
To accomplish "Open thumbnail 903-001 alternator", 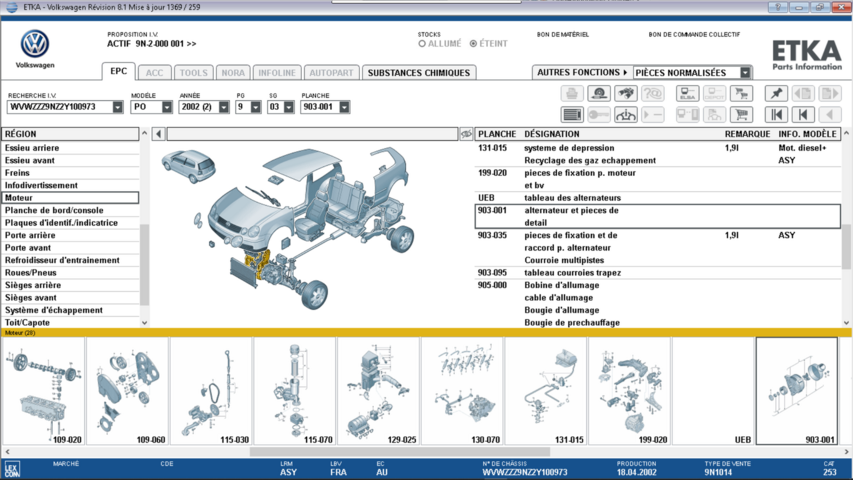I will [796, 391].
